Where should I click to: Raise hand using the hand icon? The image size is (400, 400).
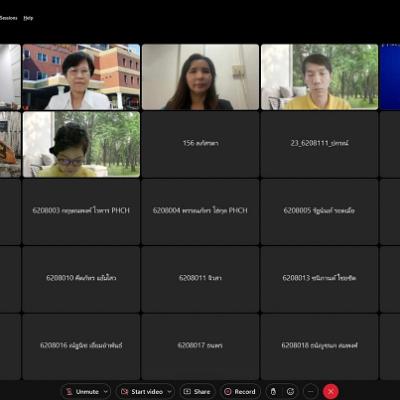tap(273, 391)
